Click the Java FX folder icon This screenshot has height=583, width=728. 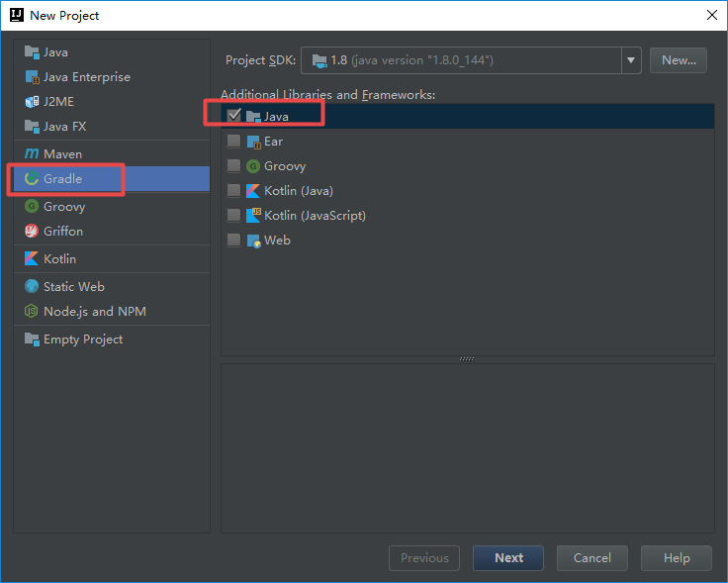point(32,126)
